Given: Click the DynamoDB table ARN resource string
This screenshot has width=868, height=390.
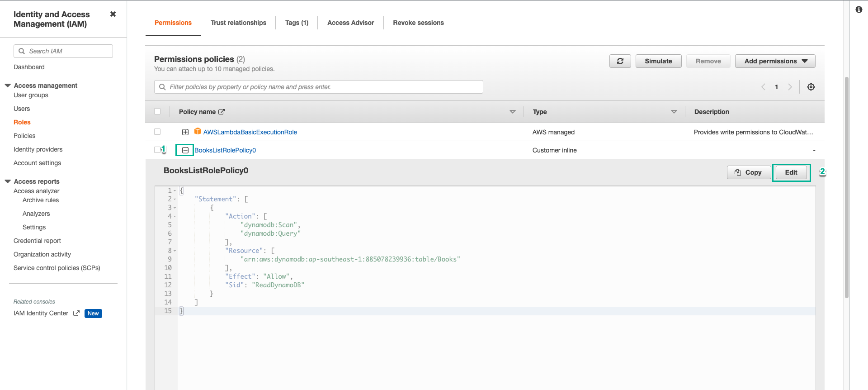Looking at the screenshot, I should point(350,259).
